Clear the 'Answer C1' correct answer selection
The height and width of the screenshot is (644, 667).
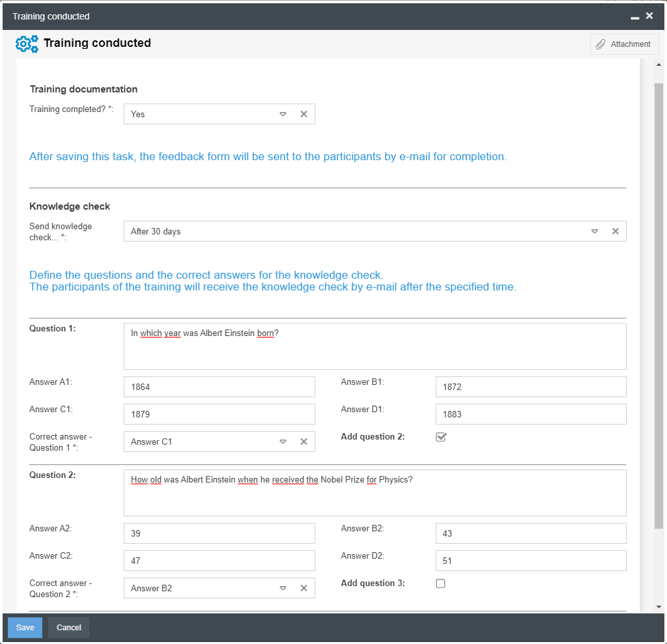pos(304,441)
